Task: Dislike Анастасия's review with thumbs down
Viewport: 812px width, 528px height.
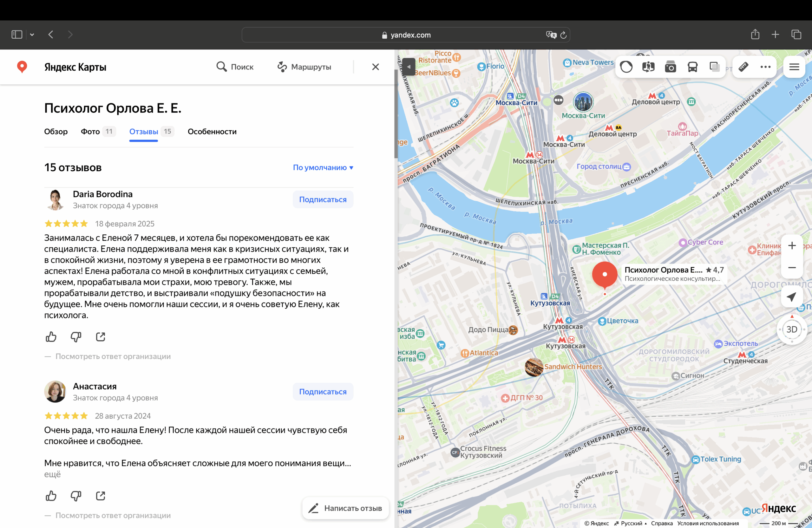Action: click(x=76, y=496)
